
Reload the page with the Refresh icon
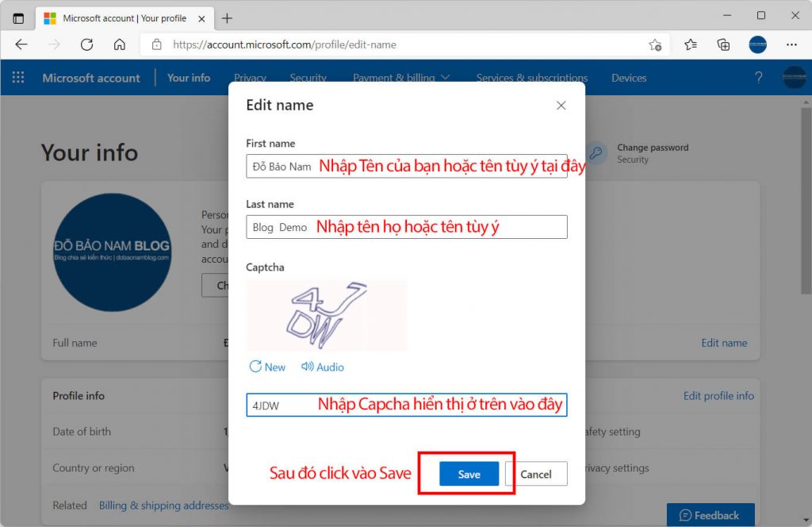86,44
